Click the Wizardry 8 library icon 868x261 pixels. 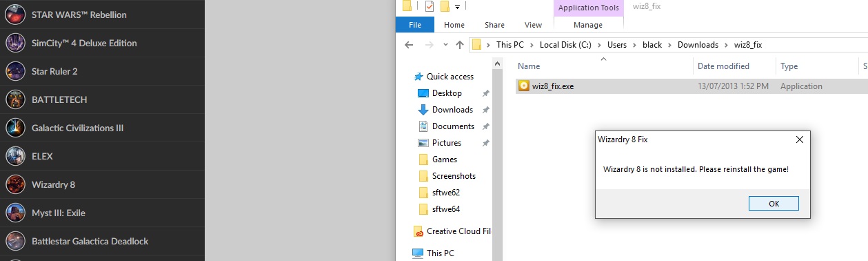coord(15,184)
